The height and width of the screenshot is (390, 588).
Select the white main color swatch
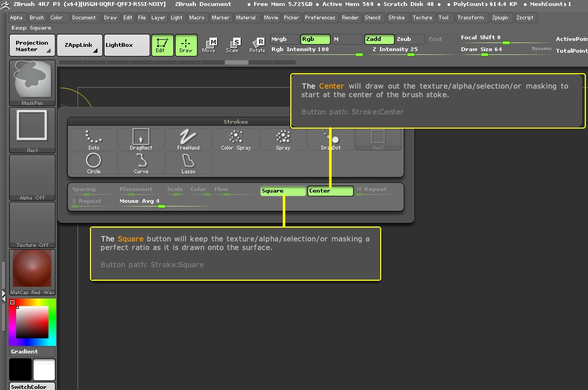pos(44,370)
